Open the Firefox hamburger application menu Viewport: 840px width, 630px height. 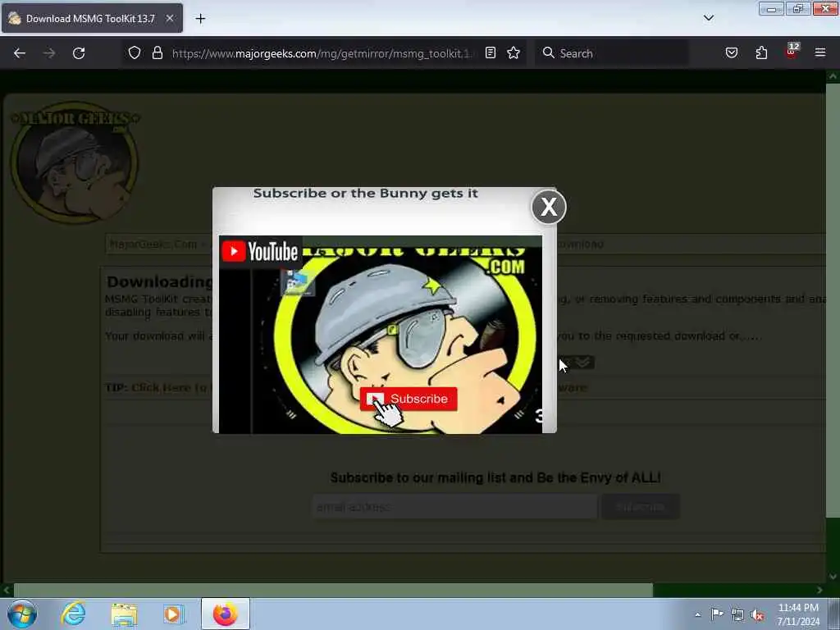pyautogui.click(x=820, y=53)
